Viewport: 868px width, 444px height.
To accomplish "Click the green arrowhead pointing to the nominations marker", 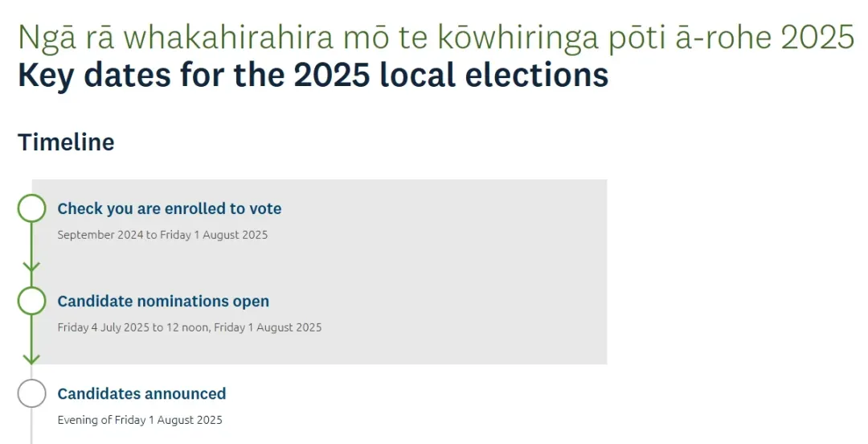I will (x=31, y=267).
